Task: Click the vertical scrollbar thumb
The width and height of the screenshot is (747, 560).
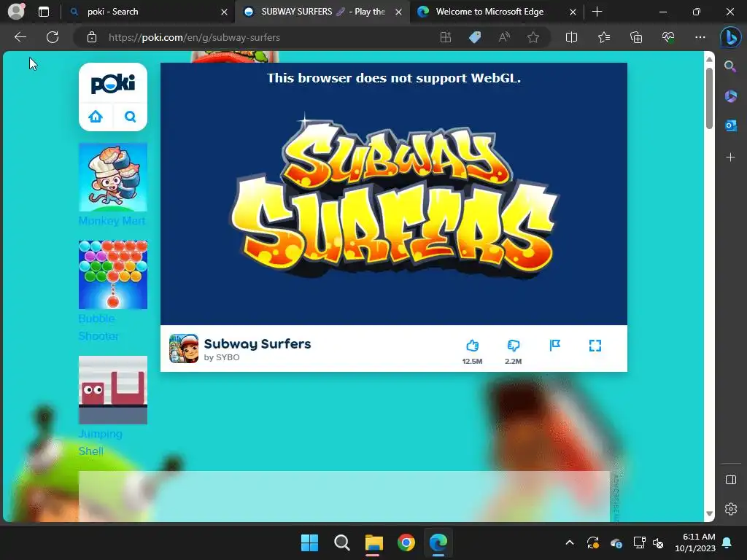Action: click(709, 98)
